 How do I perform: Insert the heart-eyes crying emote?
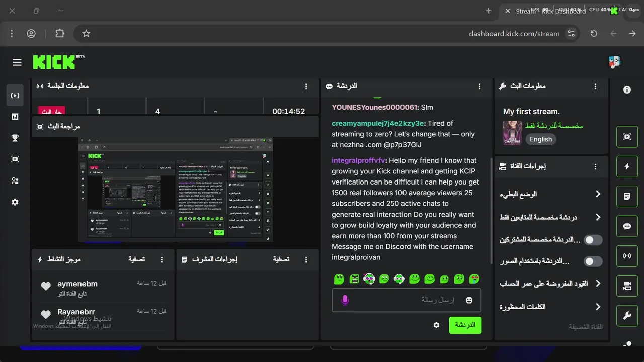click(x=474, y=278)
